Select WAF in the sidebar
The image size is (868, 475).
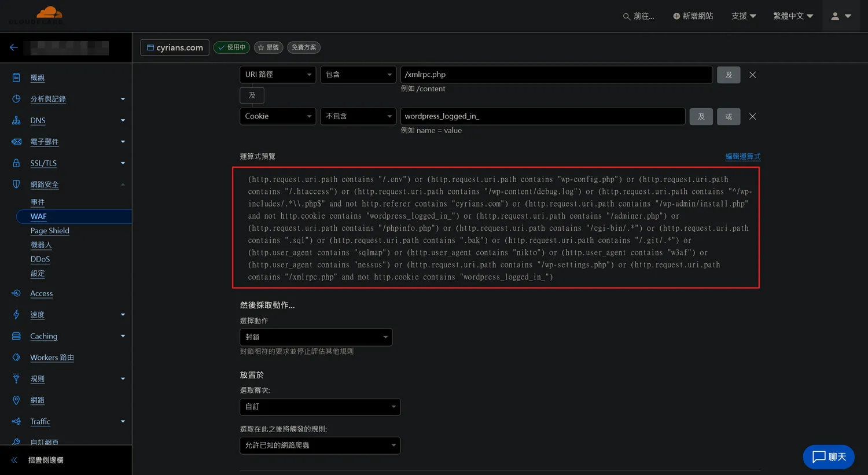pyautogui.click(x=39, y=216)
